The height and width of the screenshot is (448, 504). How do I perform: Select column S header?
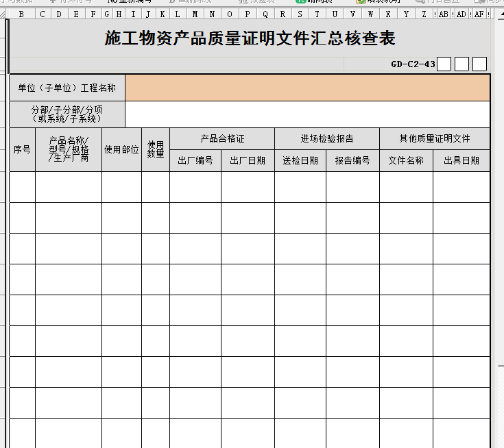pos(300,14)
